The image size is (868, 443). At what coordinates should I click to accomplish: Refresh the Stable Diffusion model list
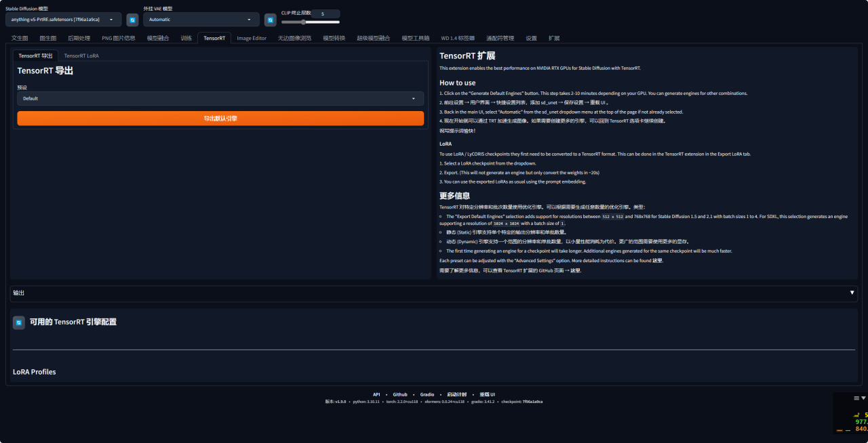(132, 20)
